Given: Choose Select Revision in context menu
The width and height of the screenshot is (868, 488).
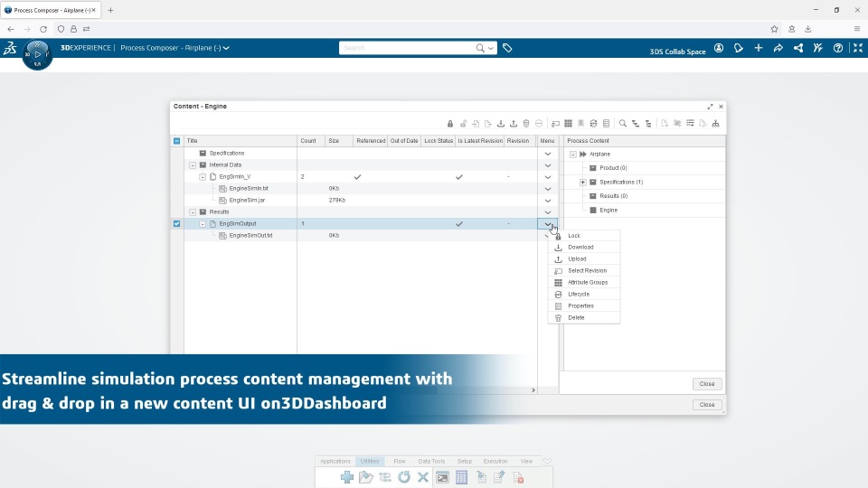Looking at the screenshot, I should [x=584, y=270].
